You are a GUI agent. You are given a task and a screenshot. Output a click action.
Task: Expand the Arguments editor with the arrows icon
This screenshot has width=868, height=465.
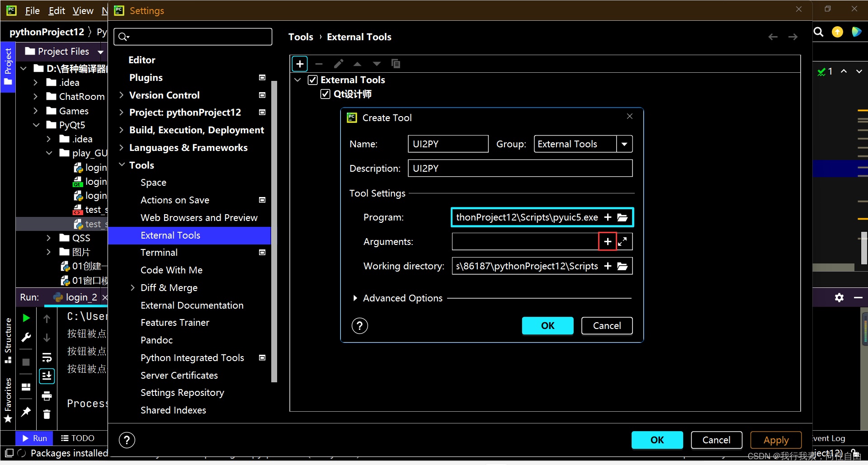click(623, 241)
